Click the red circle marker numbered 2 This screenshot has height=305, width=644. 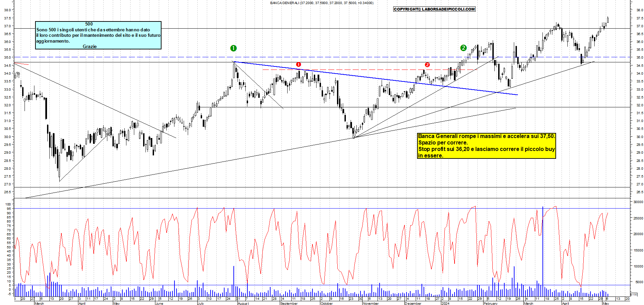coord(427,65)
